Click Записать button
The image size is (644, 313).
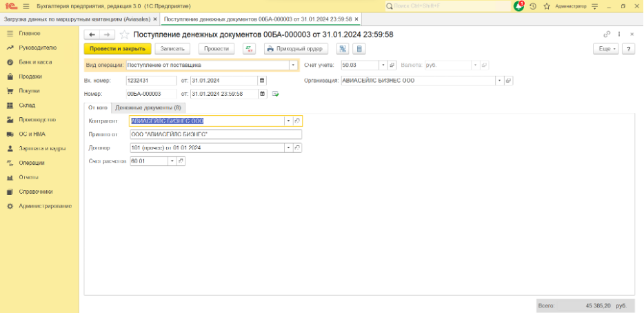(172, 49)
